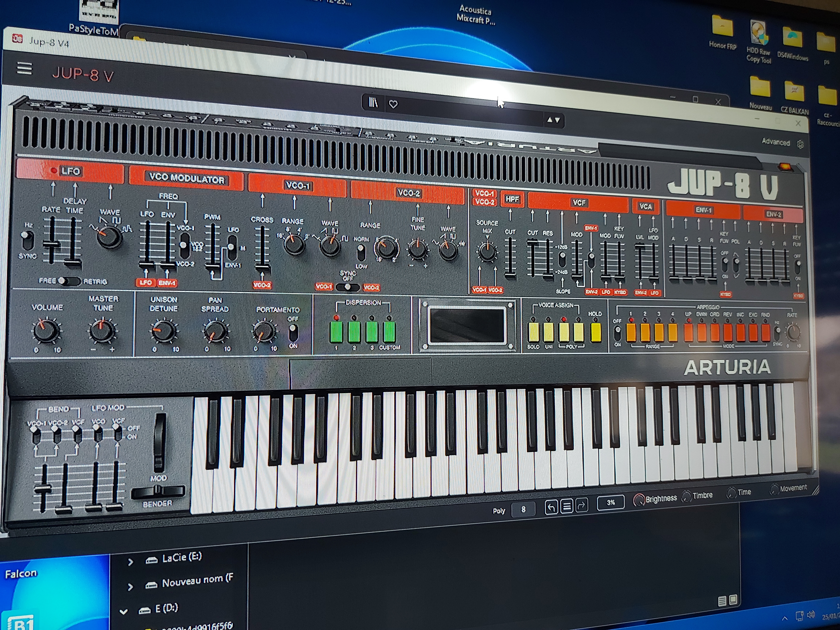Click the modulation wheel
The width and height of the screenshot is (840, 630).
pos(159,443)
